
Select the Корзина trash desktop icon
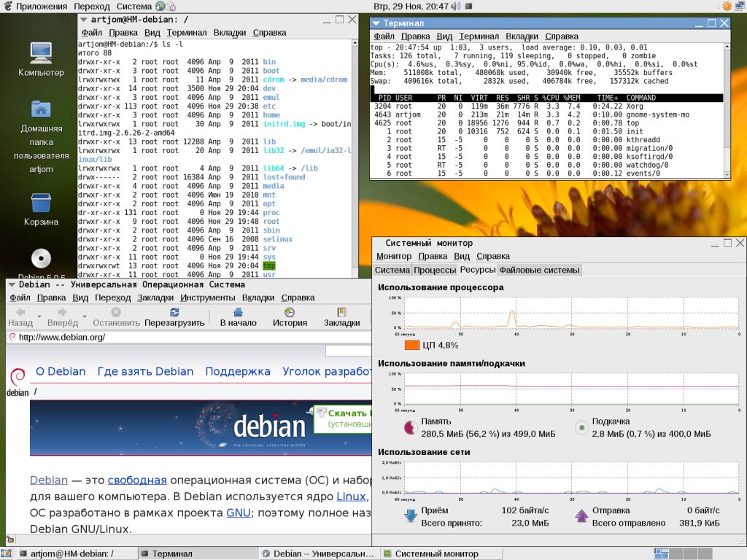(x=41, y=204)
